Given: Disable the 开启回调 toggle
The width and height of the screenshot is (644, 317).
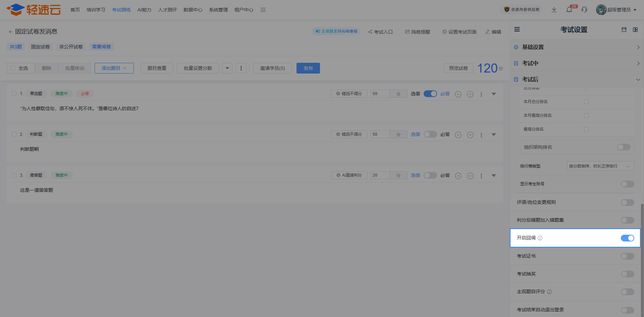Looking at the screenshot, I should point(627,238).
